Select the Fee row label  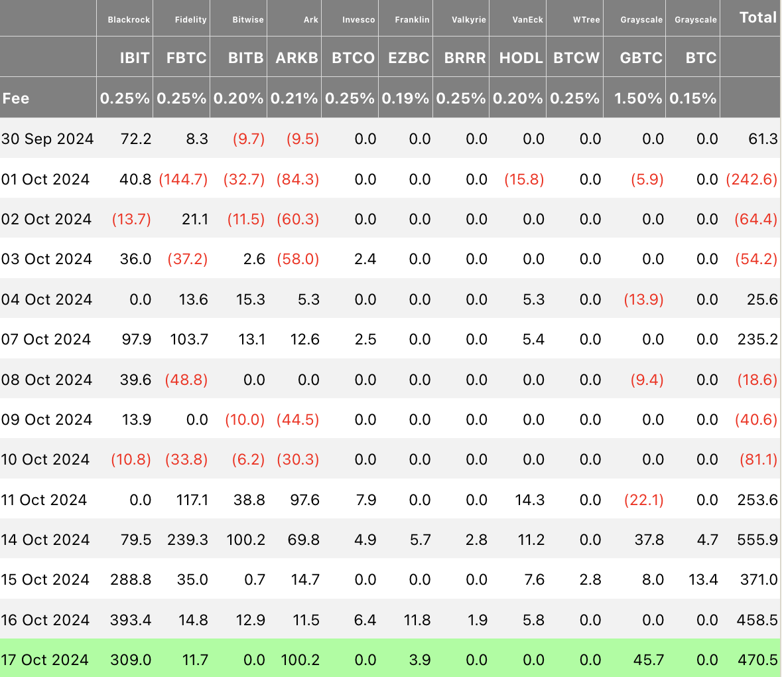click(x=16, y=98)
